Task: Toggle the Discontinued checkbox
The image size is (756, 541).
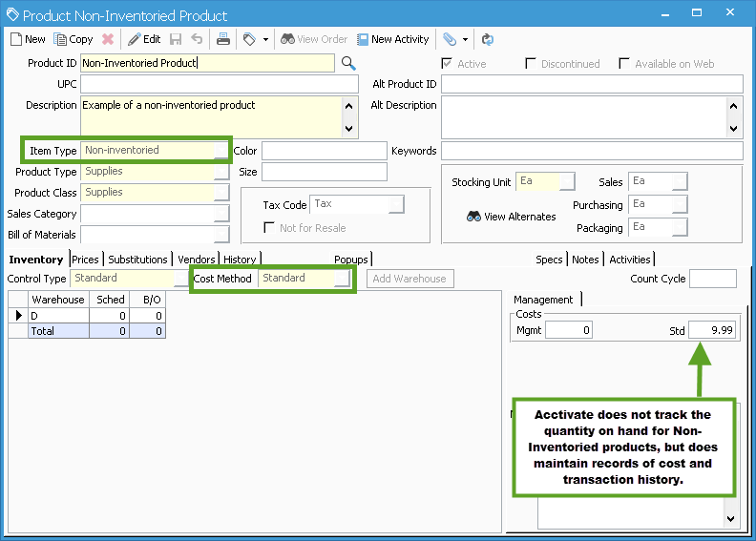Action: (531, 64)
